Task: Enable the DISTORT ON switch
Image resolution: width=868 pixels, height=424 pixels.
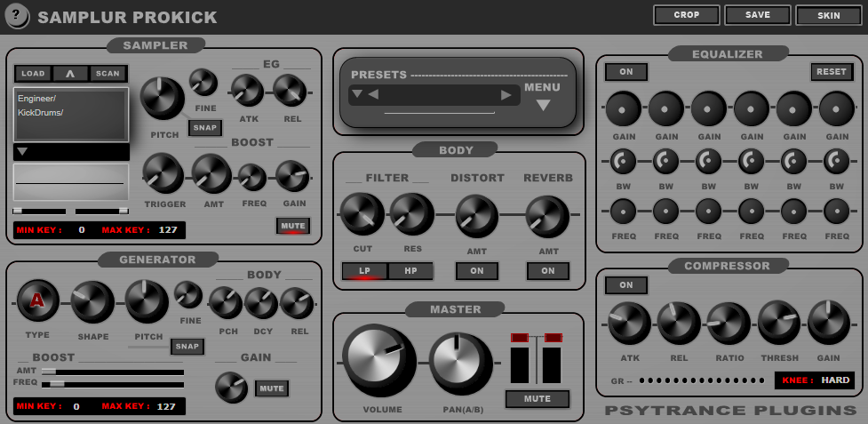Action: (477, 271)
